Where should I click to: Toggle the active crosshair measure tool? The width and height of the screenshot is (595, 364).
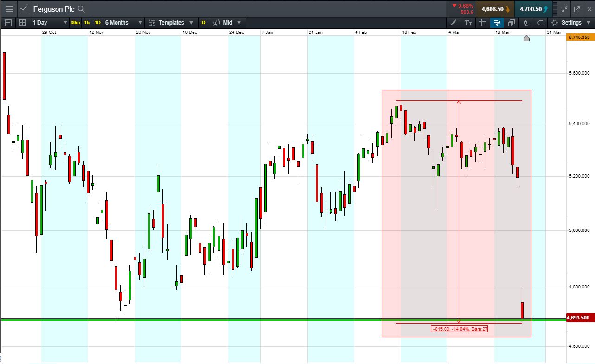497,22
